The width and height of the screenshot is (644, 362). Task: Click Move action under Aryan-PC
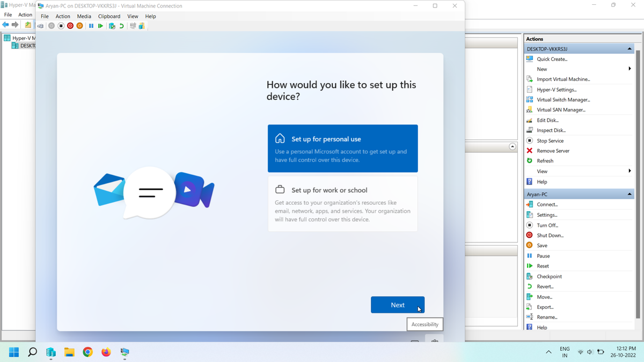[x=544, y=297]
